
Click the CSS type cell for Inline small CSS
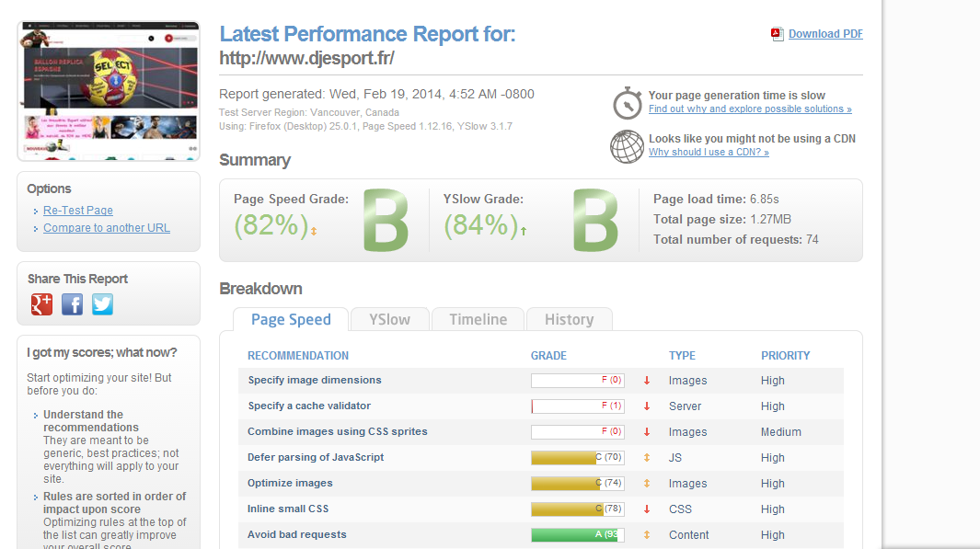(x=680, y=509)
